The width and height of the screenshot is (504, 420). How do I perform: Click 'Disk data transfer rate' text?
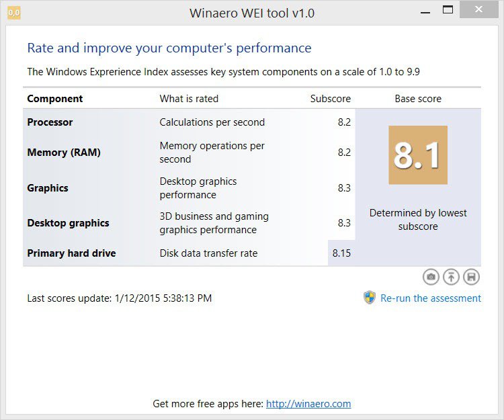[208, 253]
